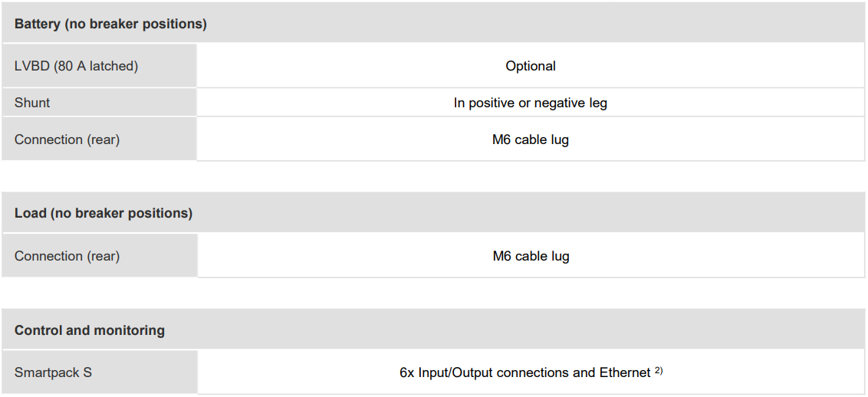This screenshot has height=397, width=868.
Task: Click the 'Battery (no breaker positions)' section header
Action: click(110, 24)
